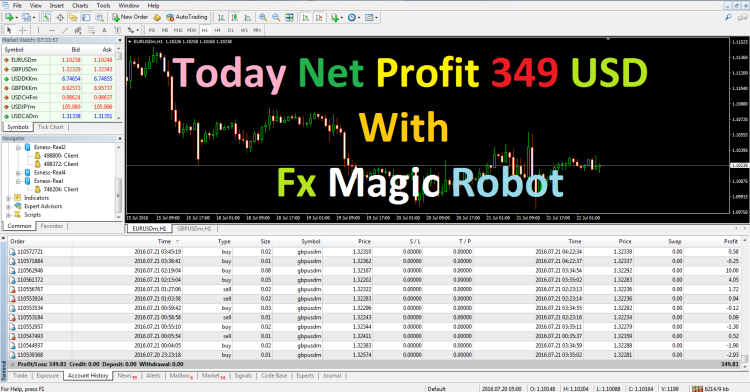Select the candlestick chart type icon
Viewport: 750px width, 392px height.
click(234, 17)
